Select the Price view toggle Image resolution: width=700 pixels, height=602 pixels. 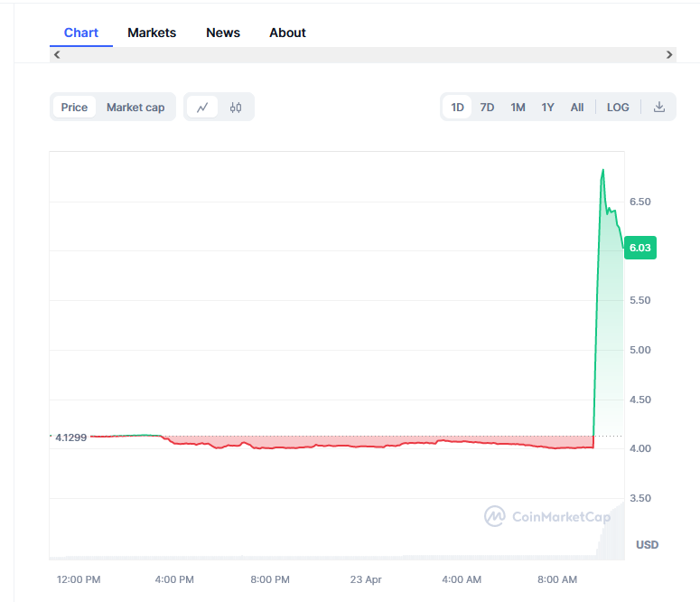click(x=74, y=108)
